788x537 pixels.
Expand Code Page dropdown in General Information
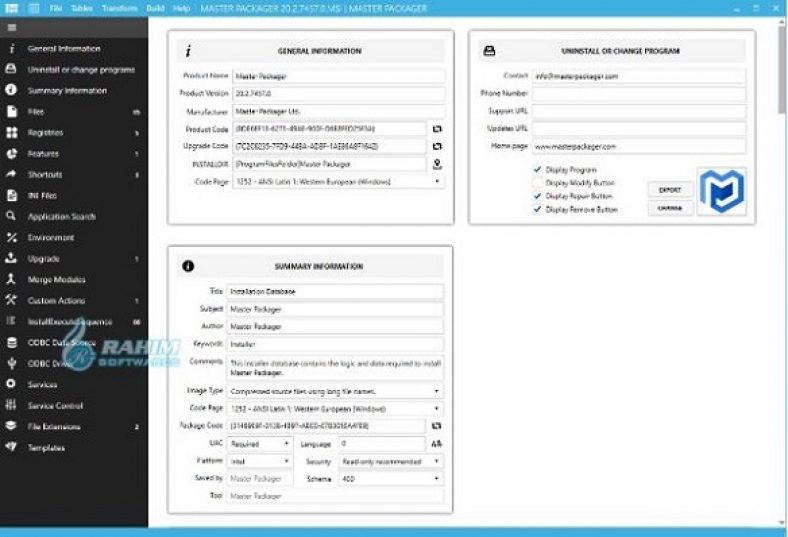pyautogui.click(x=338, y=181)
